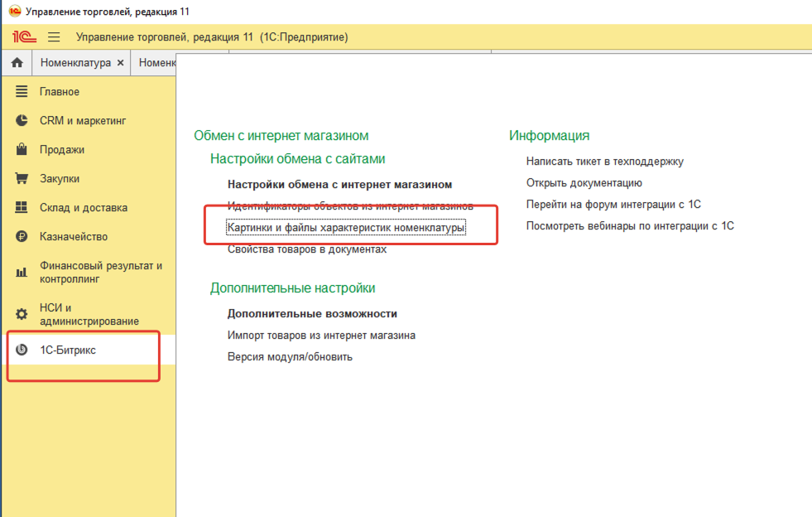
Task: Select the 1С-Битрикс sidebar section
Action: coord(68,350)
